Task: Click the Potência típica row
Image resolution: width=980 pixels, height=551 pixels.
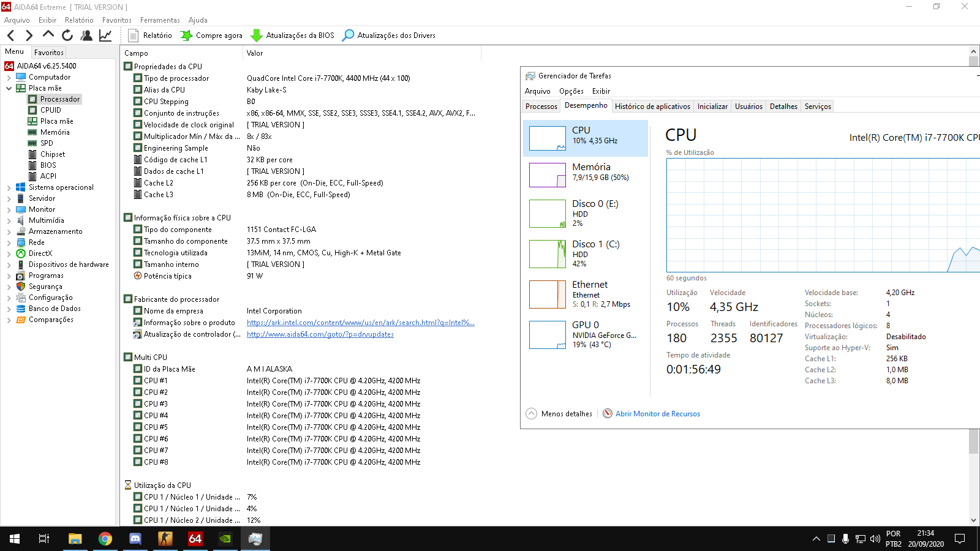Action: (x=300, y=276)
